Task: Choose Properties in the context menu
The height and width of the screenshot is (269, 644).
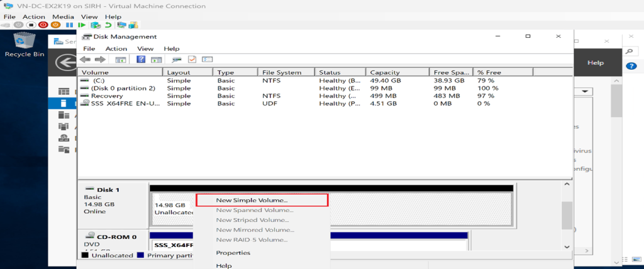Action: click(233, 253)
